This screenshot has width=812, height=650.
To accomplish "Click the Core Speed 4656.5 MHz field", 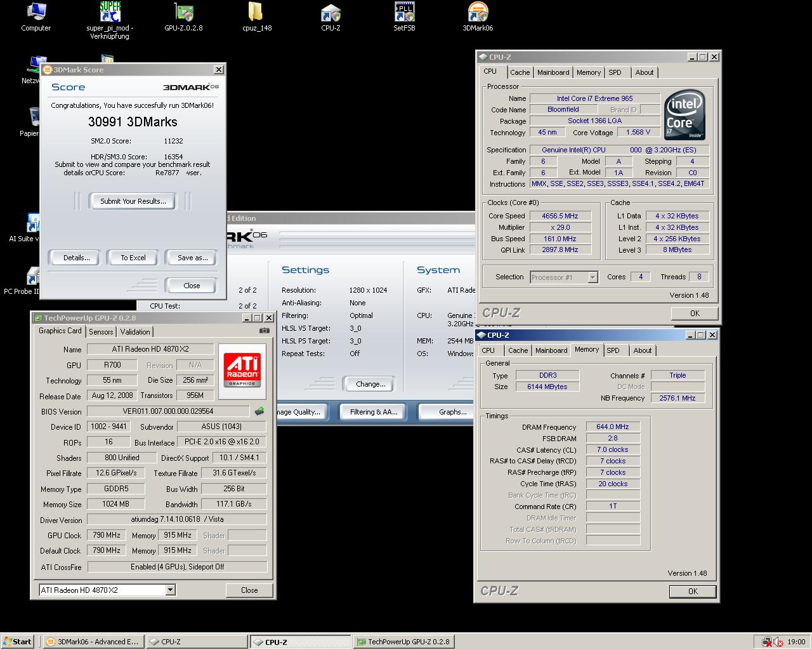I will click(560, 216).
